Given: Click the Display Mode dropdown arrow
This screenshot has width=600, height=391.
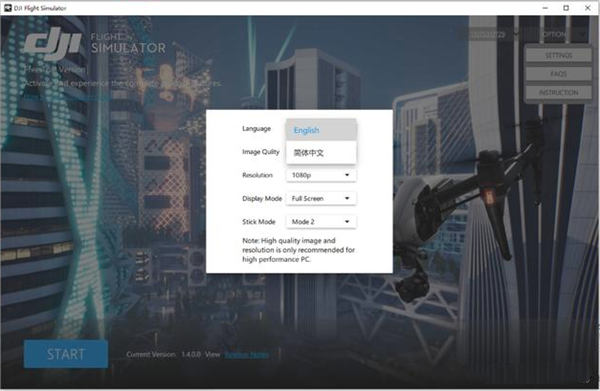Looking at the screenshot, I should tap(347, 198).
